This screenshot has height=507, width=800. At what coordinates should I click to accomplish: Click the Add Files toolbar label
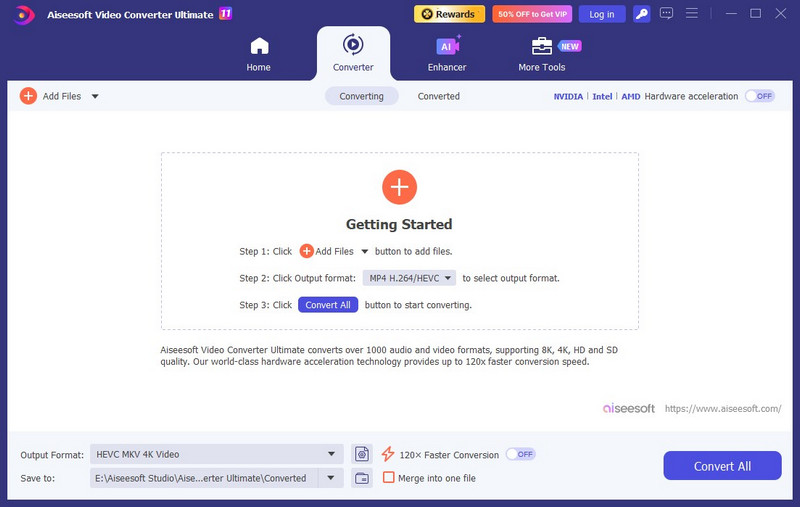click(62, 96)
